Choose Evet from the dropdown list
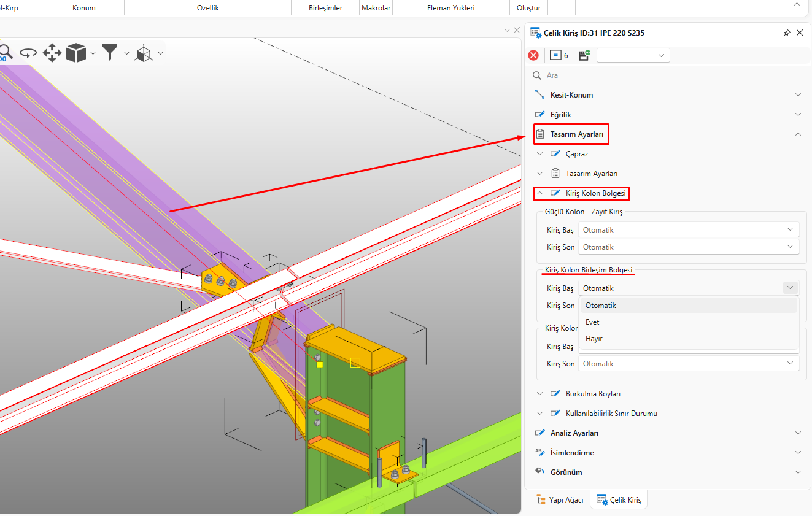 pyautogui.click(x=592, y=322)
